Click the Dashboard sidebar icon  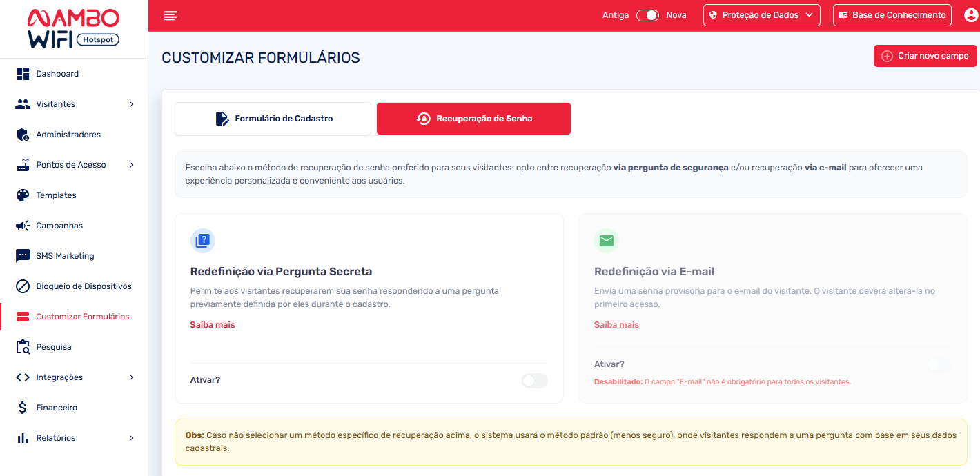click(x=23, y=74)
